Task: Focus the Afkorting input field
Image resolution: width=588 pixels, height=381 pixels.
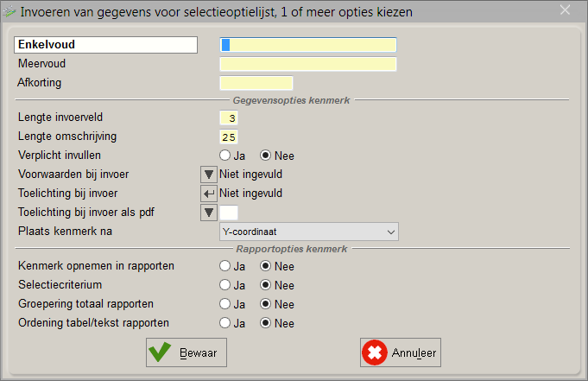Action: [x=256, y=83]
